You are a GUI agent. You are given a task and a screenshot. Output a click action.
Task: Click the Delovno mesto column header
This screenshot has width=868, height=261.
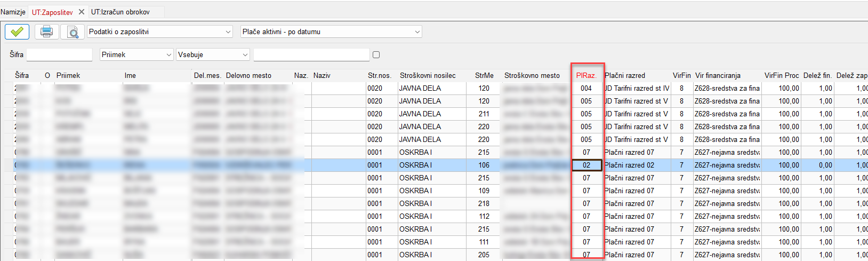click(248, 75)
